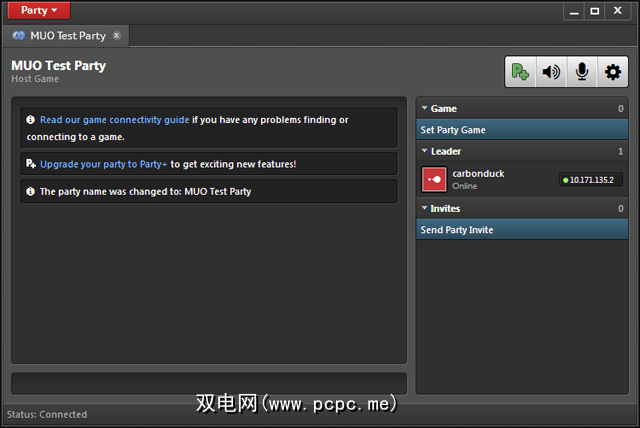Image resolution: width=640 pixels, height=428 pixels.
Task: Switch to the MUO Test Party tab
Action: 68,36
